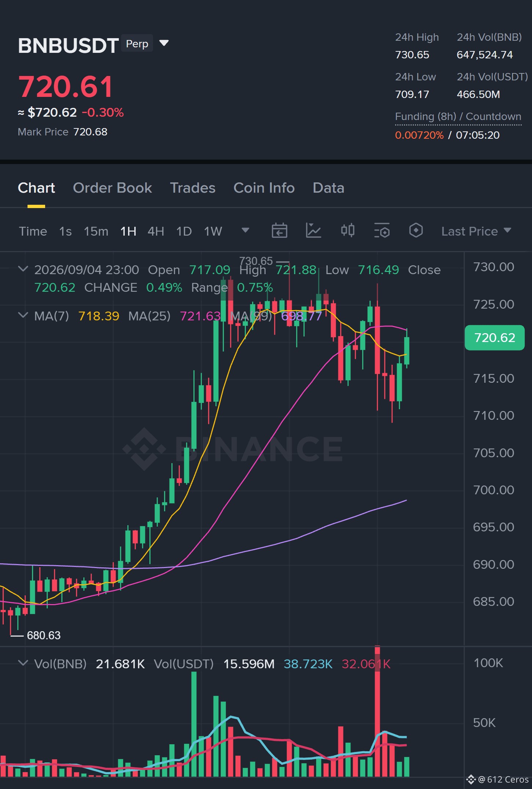The height and width of the screenshot is (789, 532).
Task: Switch to the Order Book tab
Action: (x=112, y=188)
